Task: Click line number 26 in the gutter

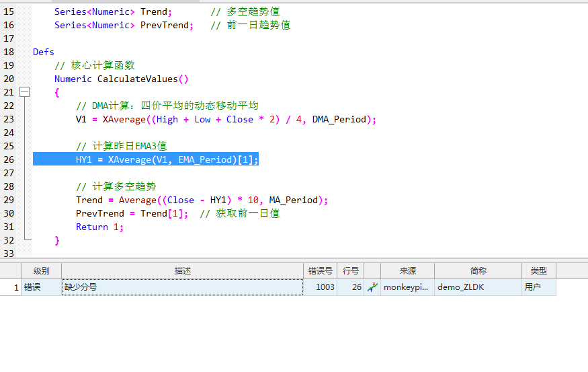Action: tap(9, 159)
